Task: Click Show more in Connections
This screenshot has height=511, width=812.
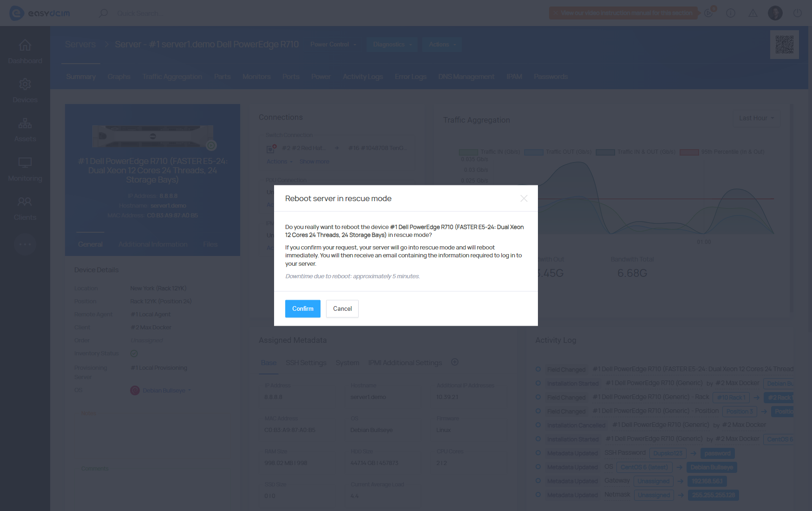Action: 314,162
